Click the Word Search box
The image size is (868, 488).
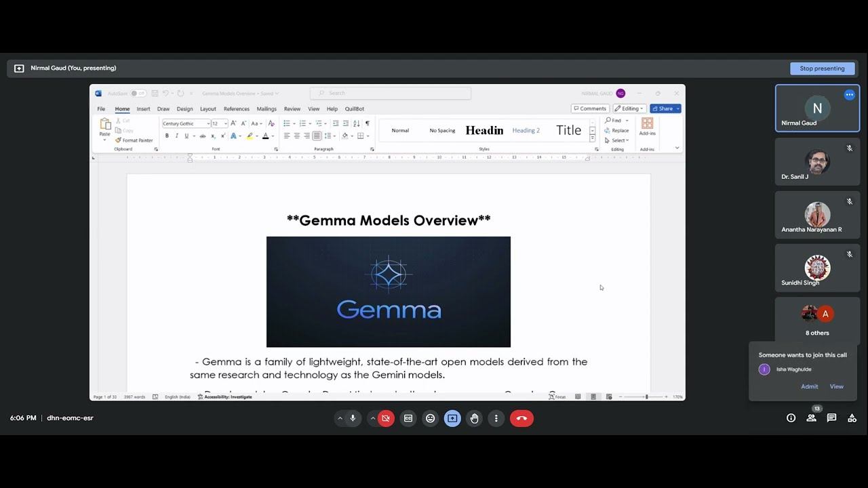click(x=391, y=93)
